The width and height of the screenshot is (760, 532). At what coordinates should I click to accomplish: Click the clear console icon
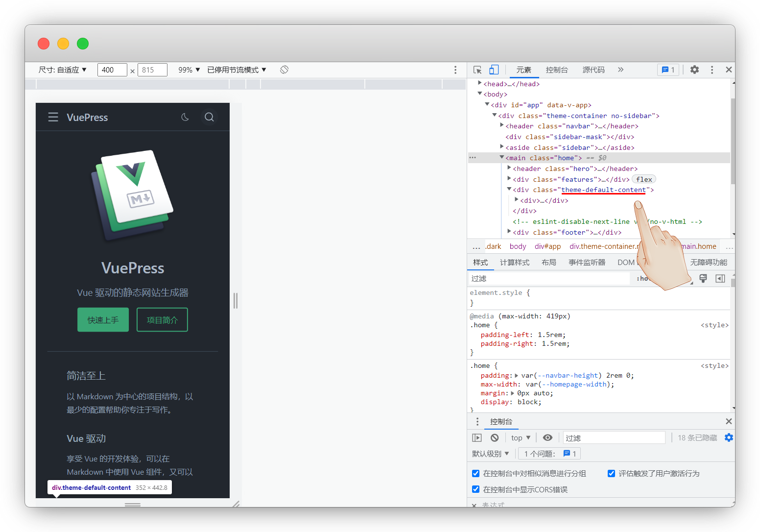pos(494,437)
